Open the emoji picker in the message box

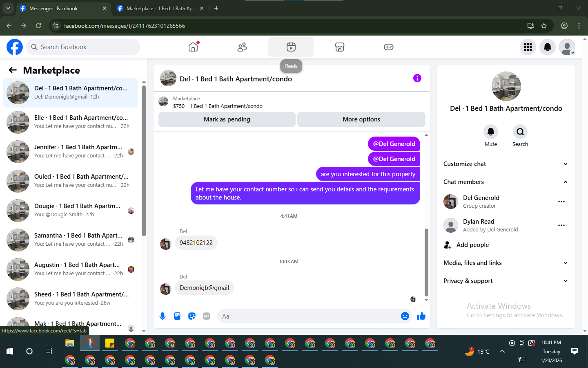coord(405,316)
